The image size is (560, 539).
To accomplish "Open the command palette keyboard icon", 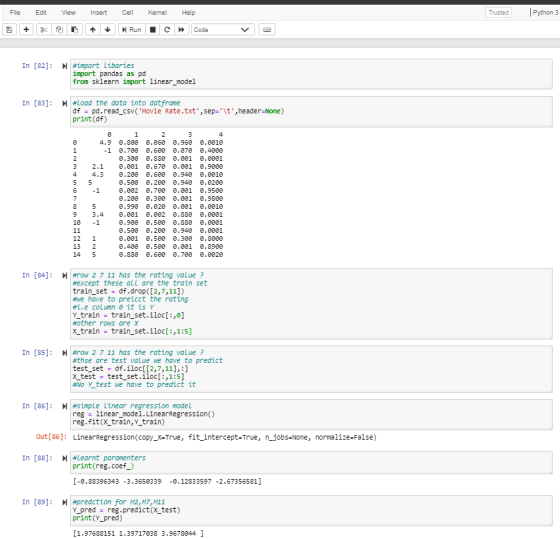I will (267, 30).
